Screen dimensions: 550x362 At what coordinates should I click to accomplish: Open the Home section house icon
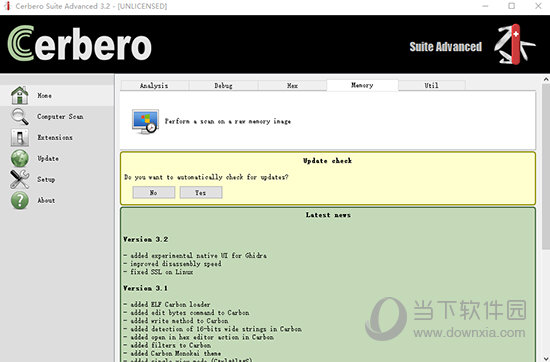pos(20,95)
